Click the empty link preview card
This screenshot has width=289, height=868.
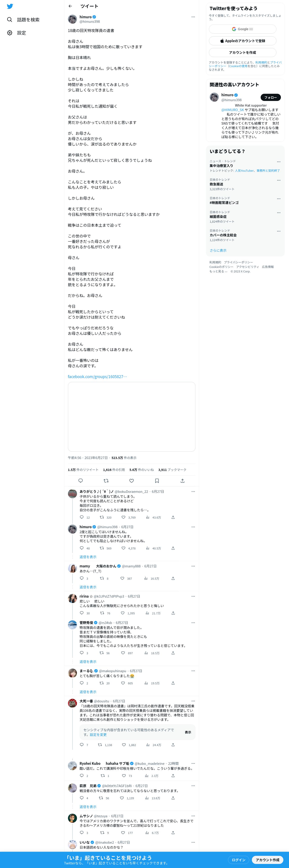pos(131,416)
